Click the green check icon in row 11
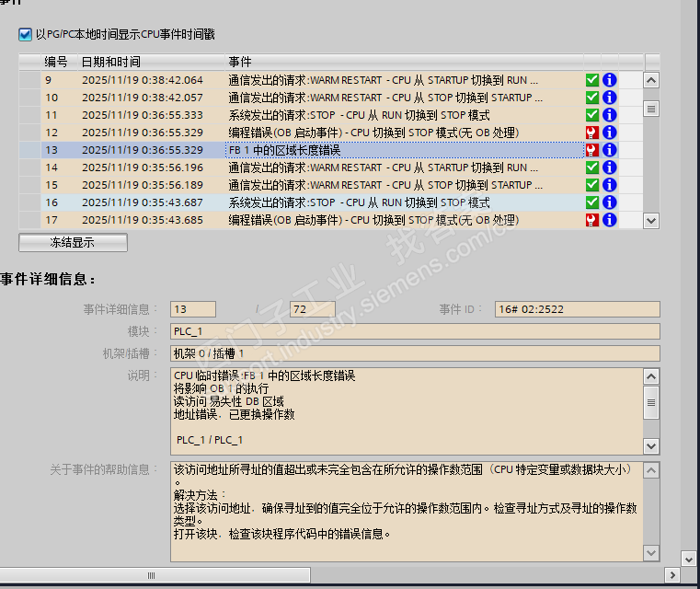The height and width of the screenshot is (589, 700). [592, 115]
